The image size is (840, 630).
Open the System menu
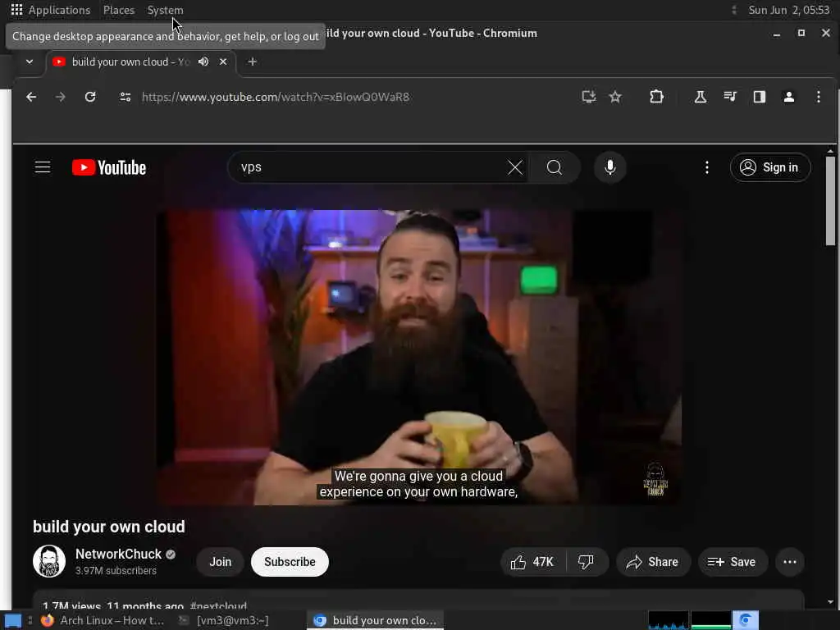pos(165,10)
